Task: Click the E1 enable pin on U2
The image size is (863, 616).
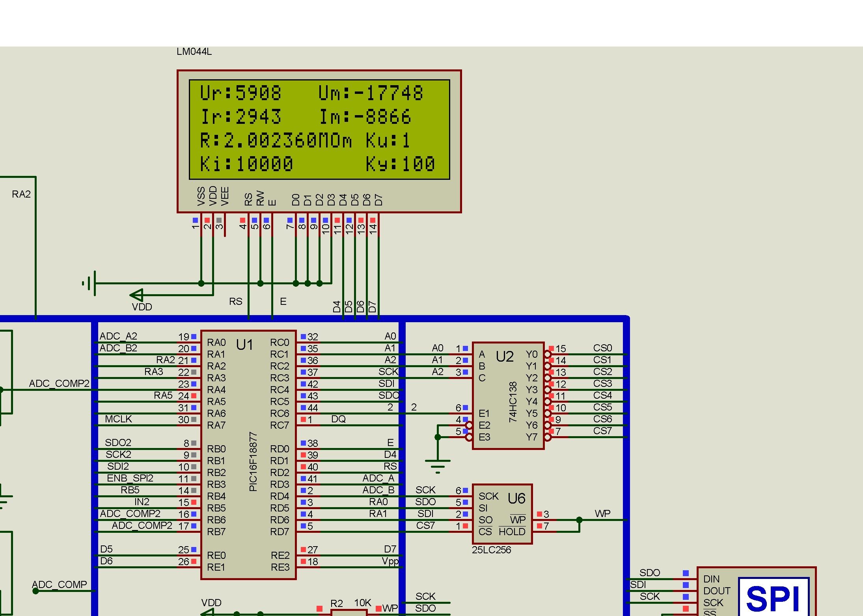Action: tap(484, 413)
